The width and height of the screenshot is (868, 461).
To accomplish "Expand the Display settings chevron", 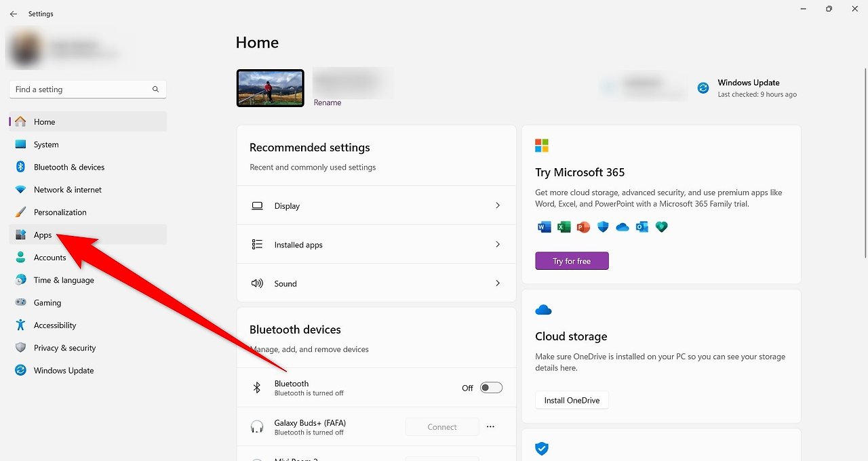I will [498, 205].
